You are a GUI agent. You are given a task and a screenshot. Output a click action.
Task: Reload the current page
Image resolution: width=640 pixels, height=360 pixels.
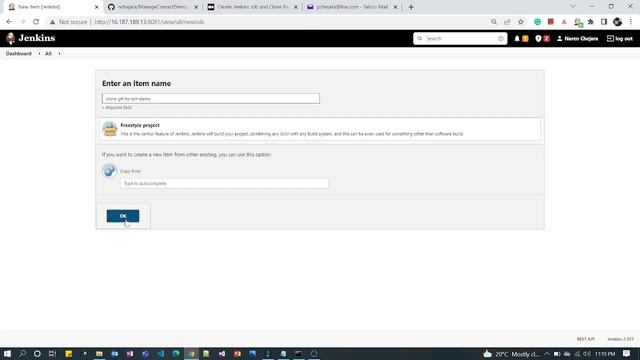(x=36, y=22)
